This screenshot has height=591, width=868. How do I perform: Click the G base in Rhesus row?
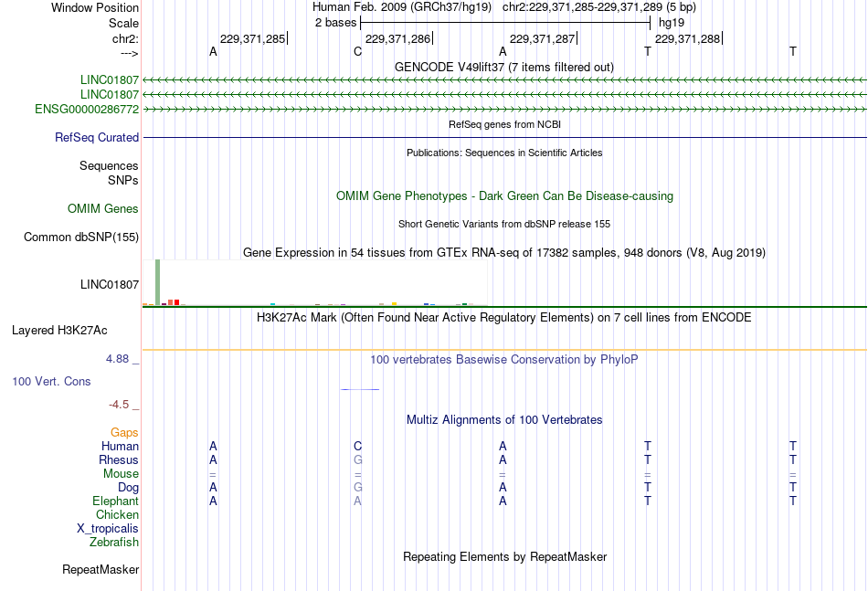click(357, 459)
